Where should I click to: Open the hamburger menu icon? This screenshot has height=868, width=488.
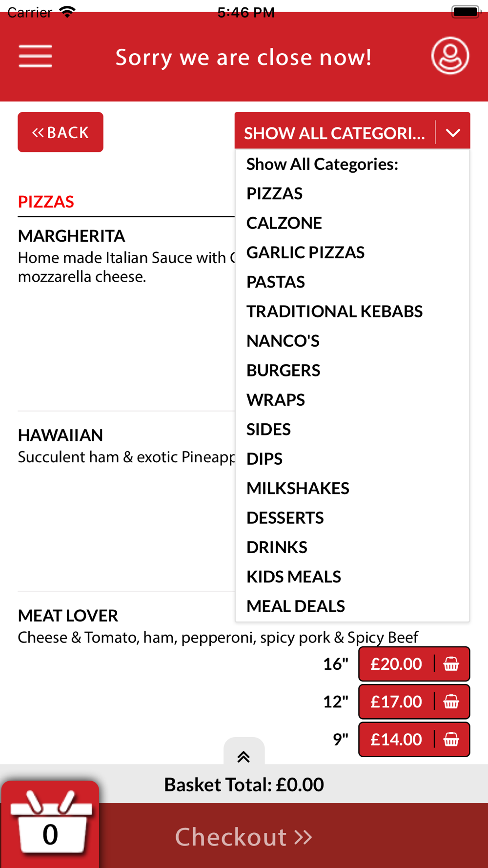35,56
